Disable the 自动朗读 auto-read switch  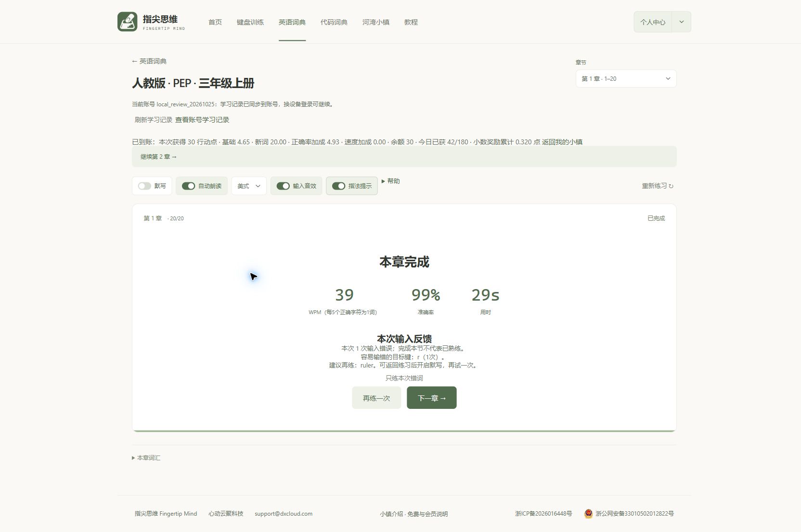(x=188, y=186)
